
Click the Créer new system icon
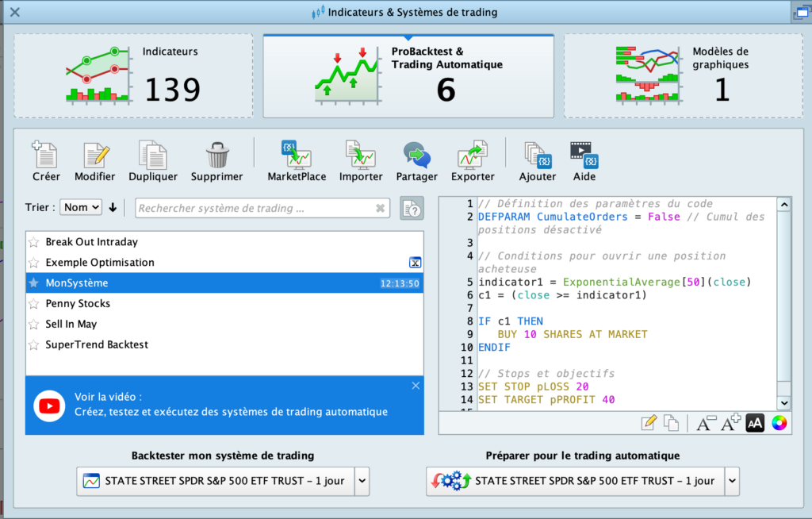[x=46, y=161]
